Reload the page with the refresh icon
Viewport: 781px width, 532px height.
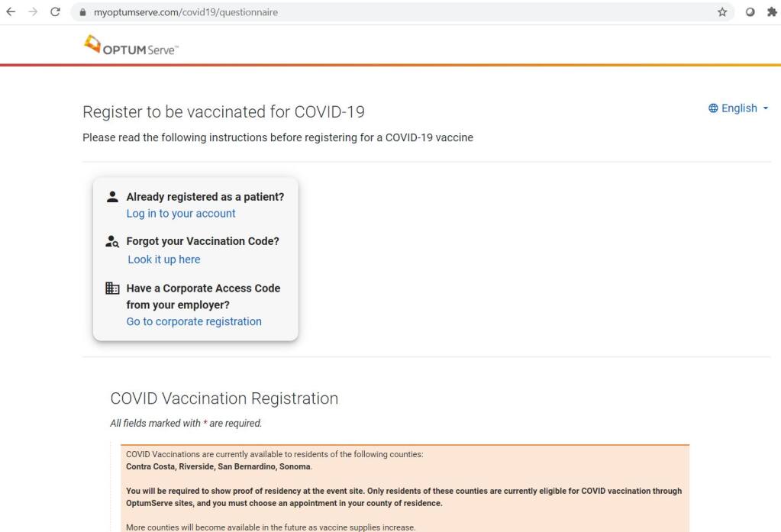click(55, 12)
